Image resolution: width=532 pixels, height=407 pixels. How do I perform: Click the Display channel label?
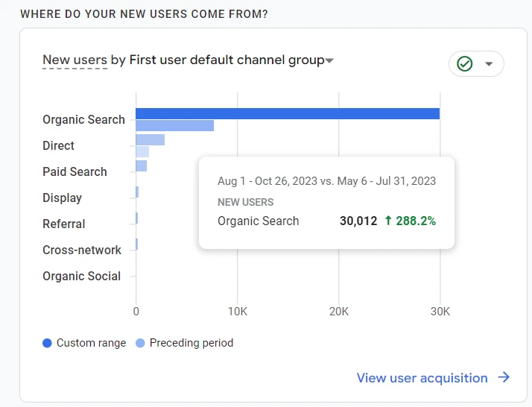[62, 198]
